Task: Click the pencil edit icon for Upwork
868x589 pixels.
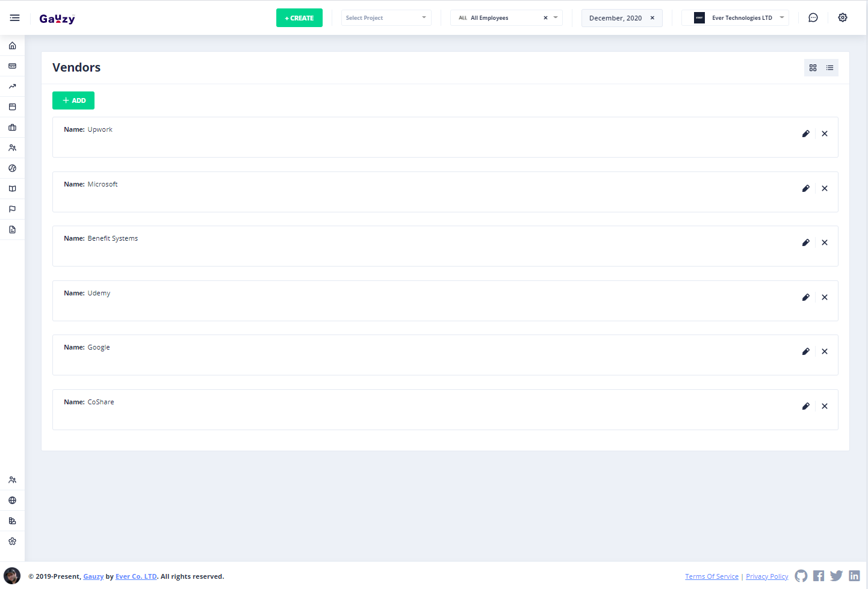Action: (x=805, y=134)
